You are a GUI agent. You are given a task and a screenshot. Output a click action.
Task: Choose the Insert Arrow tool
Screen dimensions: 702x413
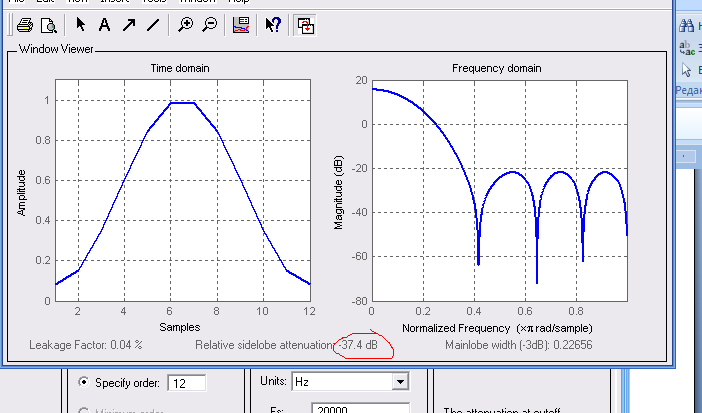click(x=129, y=24)
